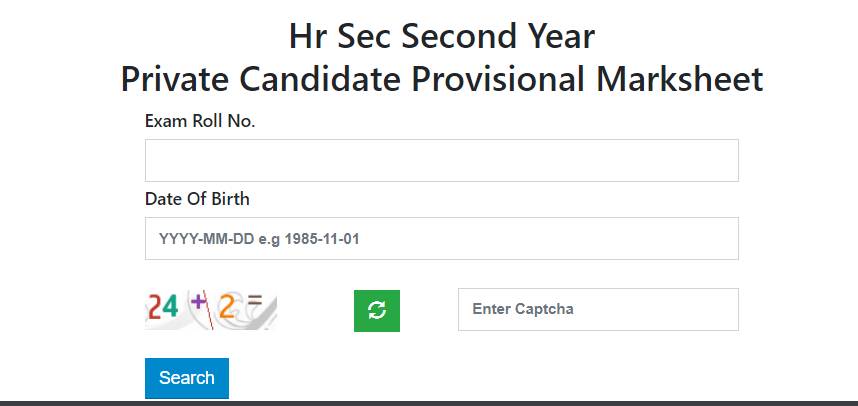Focus the Exam Roll No. text box

tap(442, 160)
